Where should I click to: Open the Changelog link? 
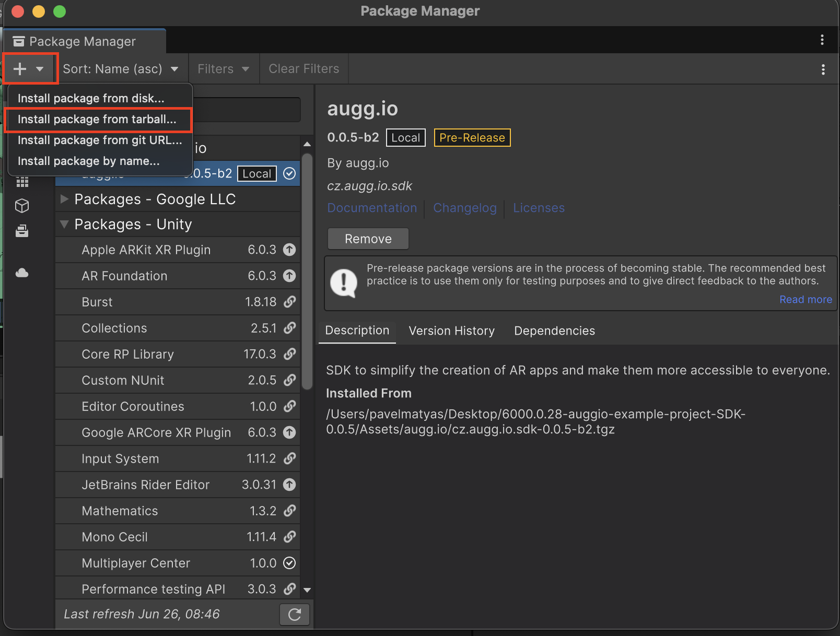(x=464, y=208)
